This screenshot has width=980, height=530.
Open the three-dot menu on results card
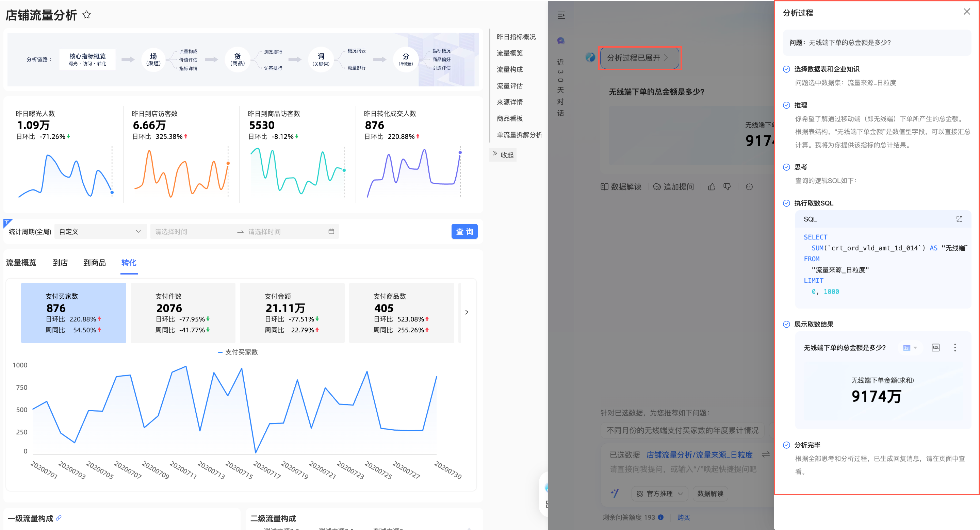[x=954, y=348]
